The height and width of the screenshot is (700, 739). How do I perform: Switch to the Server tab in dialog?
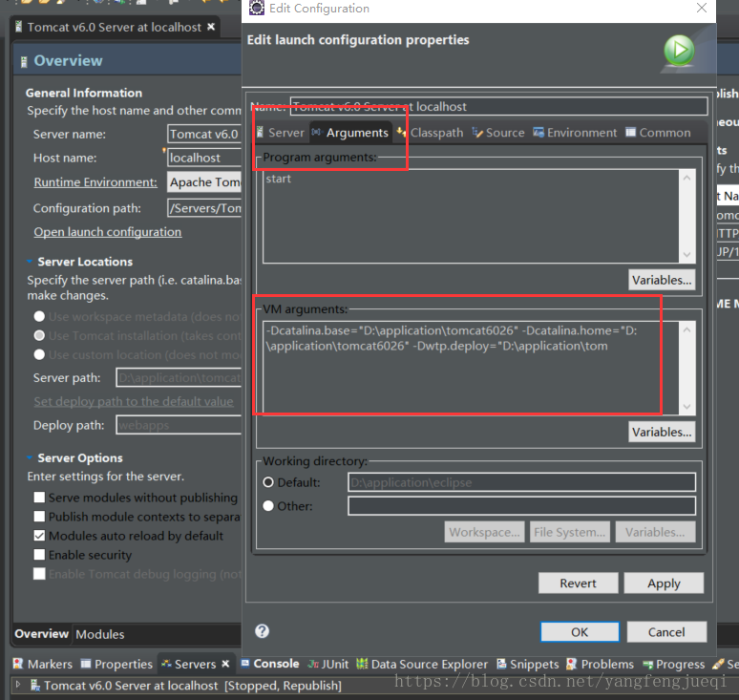click(x=281, y=133)
